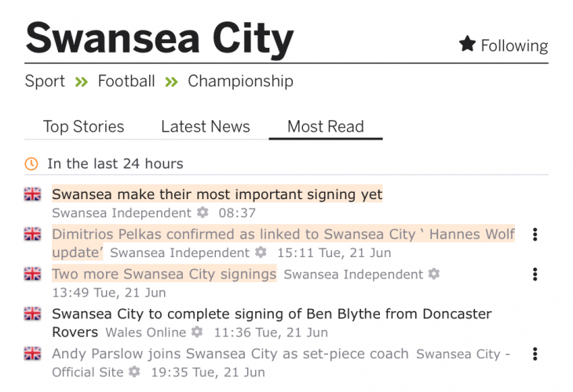Screen dimensions: 573x392
Task: Go to the Football breadcrumb link
Action: [x=126, y=81]
